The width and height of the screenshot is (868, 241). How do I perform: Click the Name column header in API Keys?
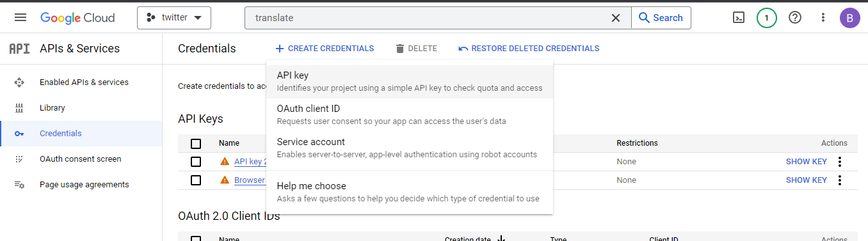[229, 143]
